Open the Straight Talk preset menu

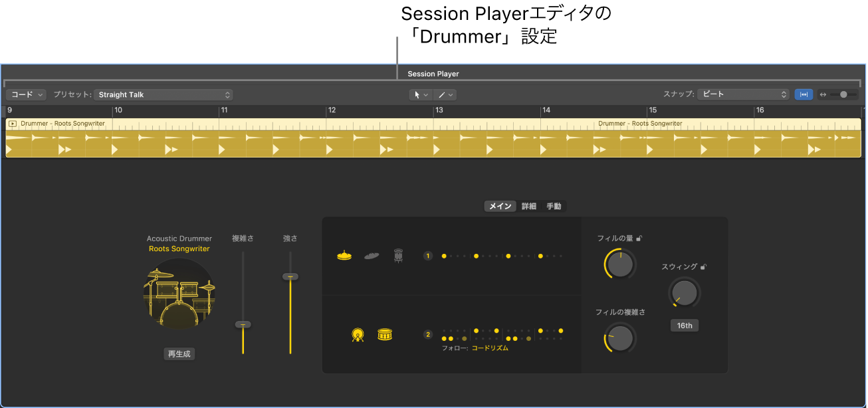point(163,94)
